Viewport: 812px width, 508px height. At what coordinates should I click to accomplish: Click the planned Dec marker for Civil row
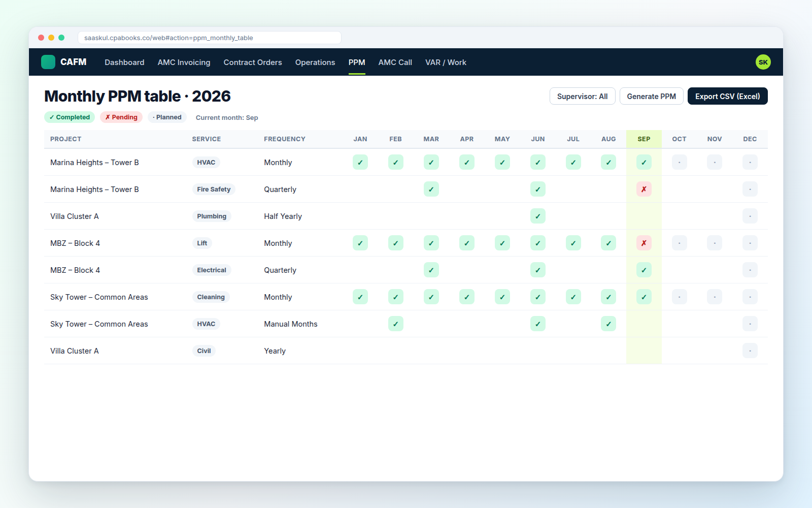click(x=750, y=351)
